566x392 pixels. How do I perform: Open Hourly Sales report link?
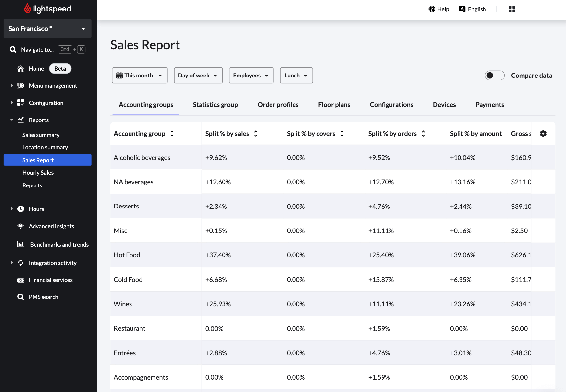coord(38,173)
